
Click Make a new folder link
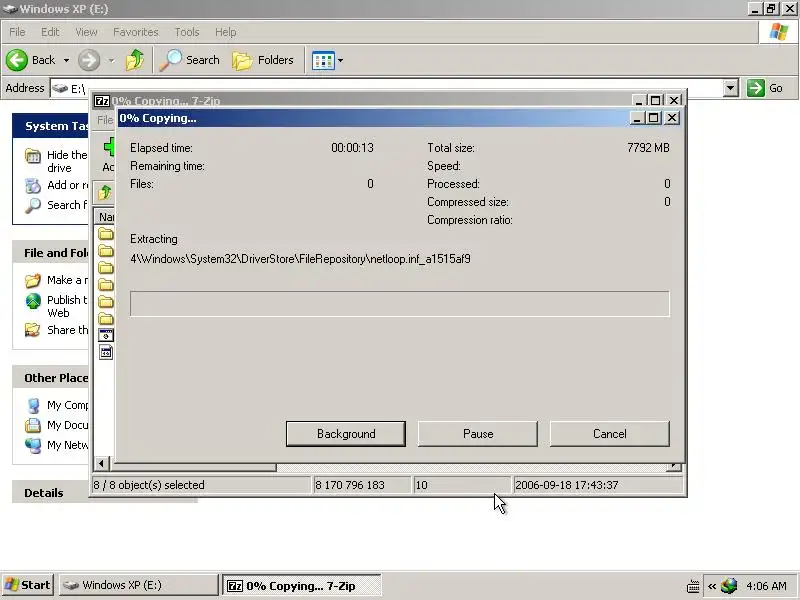[67, 280]
